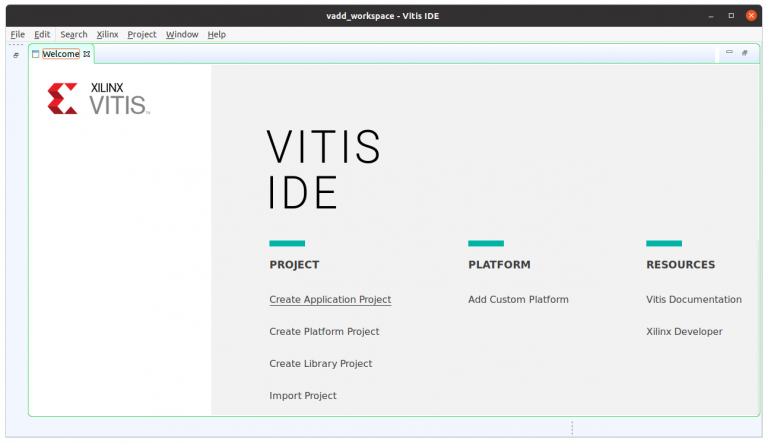
Task: Click Create Application Project link
Action: point(330,300)
